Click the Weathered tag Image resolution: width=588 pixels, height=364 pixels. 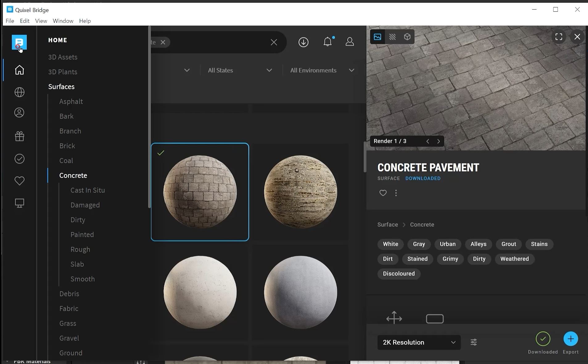point(514,259)
